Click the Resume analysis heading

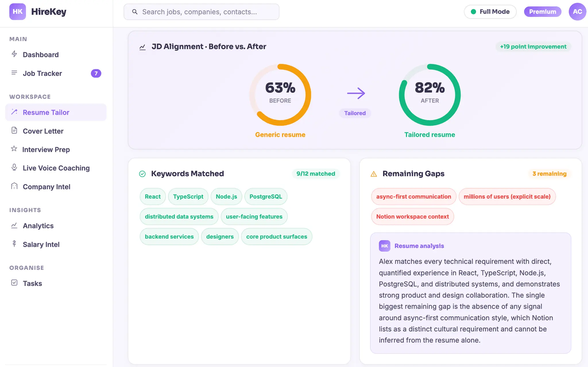pos(419,246)
